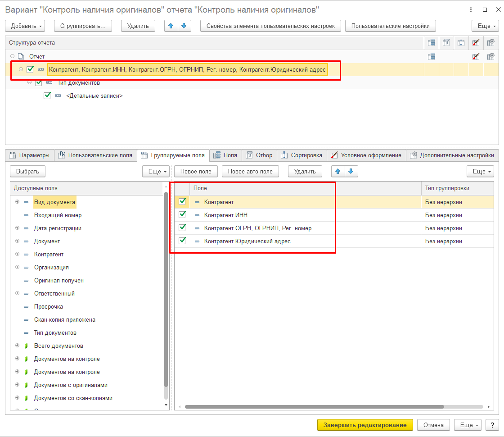Move grouping field up with blue arrow

(x=338, y=171)
